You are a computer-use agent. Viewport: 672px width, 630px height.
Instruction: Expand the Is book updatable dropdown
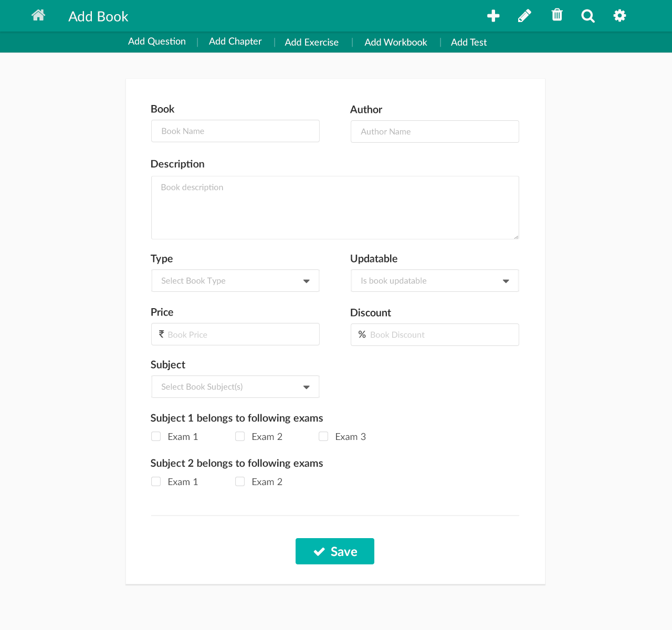pos(435,281)
